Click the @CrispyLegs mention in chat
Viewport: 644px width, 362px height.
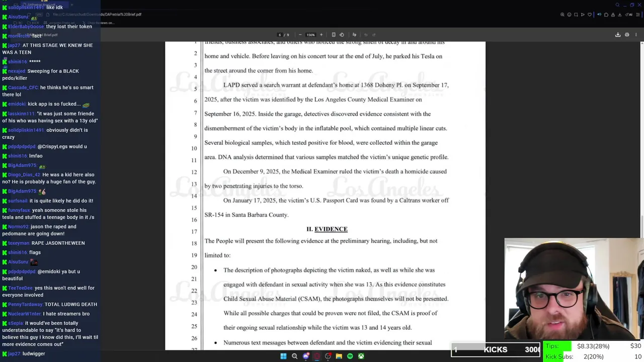click(x=53, y=146)
